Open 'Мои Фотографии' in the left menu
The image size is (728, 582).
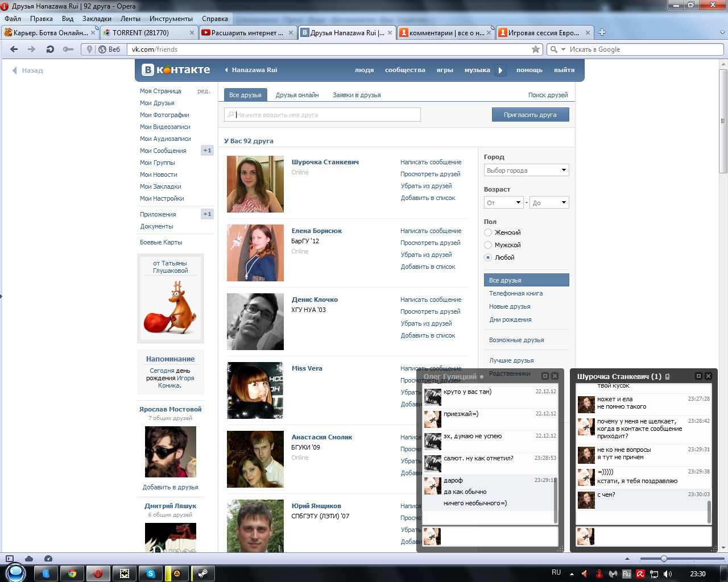point(164,115)
